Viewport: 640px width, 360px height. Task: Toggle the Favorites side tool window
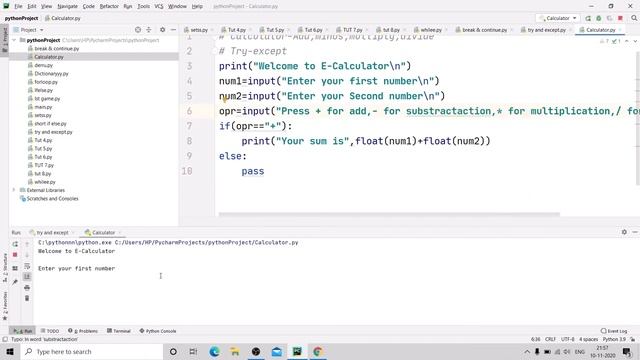[x=5, y=306]
